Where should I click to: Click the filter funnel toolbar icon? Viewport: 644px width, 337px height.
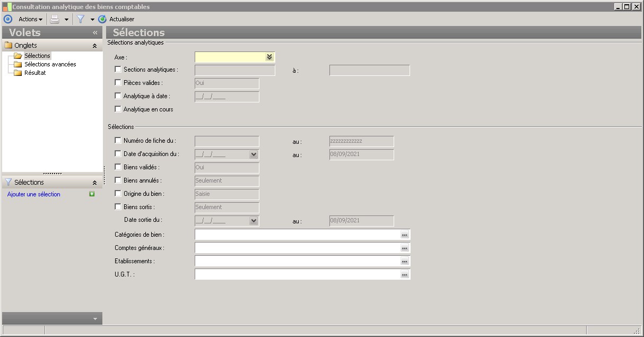81,19
